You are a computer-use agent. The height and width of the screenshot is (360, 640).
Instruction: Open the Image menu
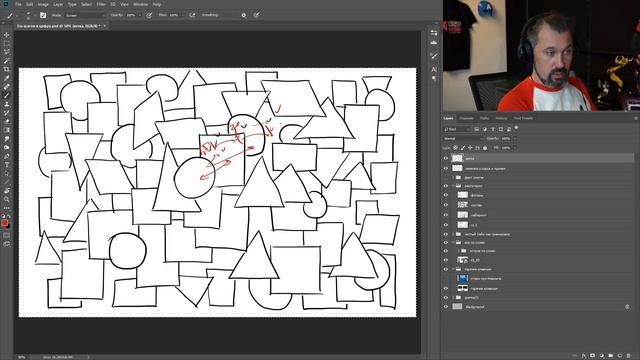pos(43,4)
